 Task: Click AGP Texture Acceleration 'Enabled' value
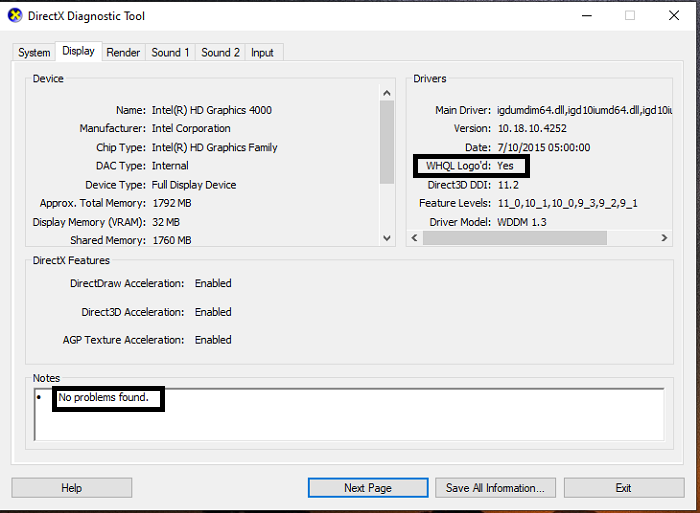coord(213,340)
